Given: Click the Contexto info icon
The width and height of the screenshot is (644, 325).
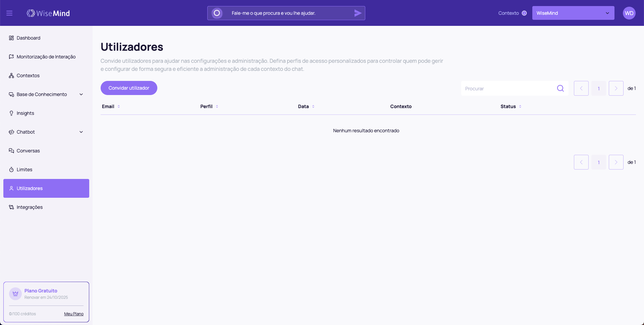Looking at the screenshot, I should pos(524,13).
